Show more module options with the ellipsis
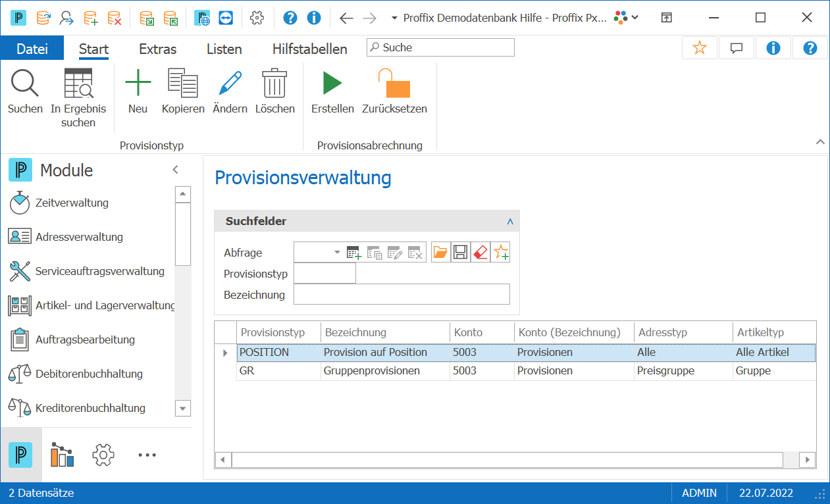The image size is (830, 504). pos(147,455)
